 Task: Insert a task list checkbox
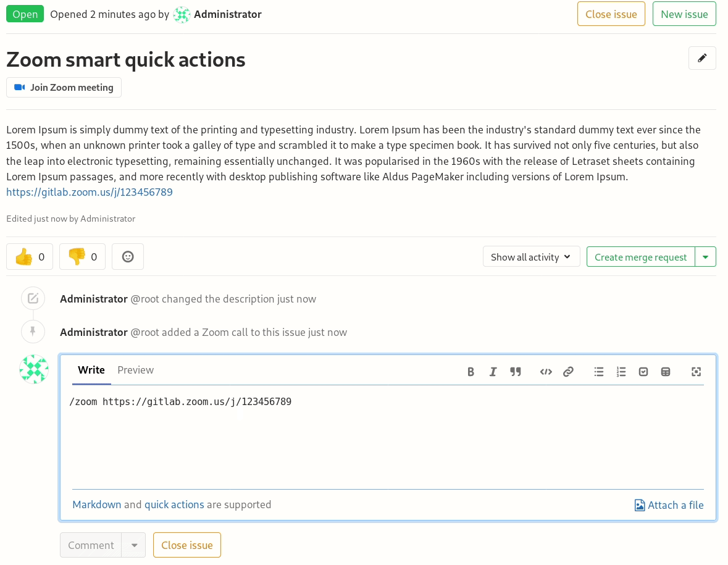pos(643,372)
